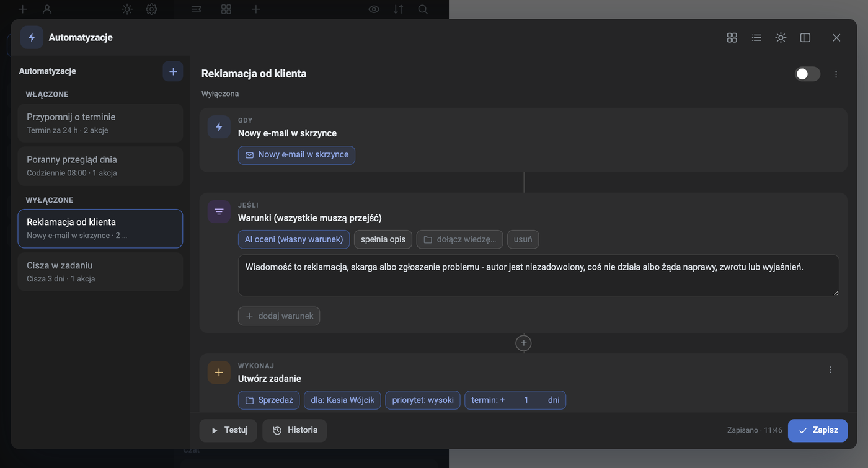Click Nowy e-mail w skrzynce trigger heading
This screenshot has height=468, width=868.
[x=288, y=133]
